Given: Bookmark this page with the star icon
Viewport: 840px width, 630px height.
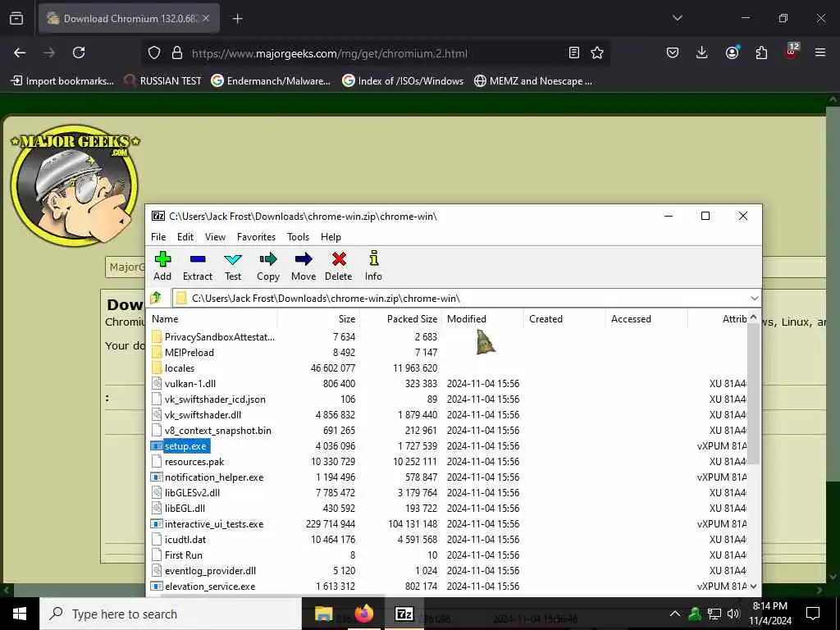Looking at the screenshot, I should click(x=597, y=52).
